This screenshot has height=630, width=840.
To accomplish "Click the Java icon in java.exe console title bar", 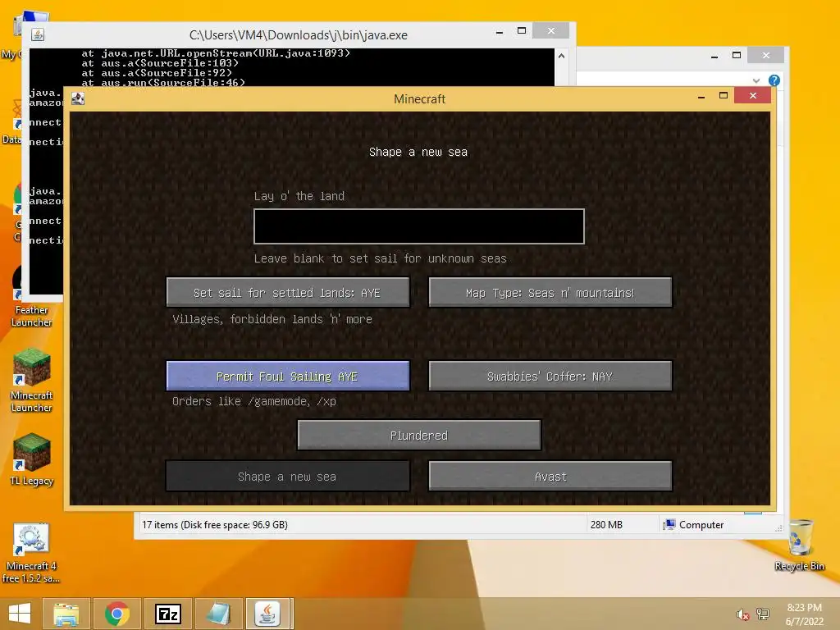I will tap(38, 34).
